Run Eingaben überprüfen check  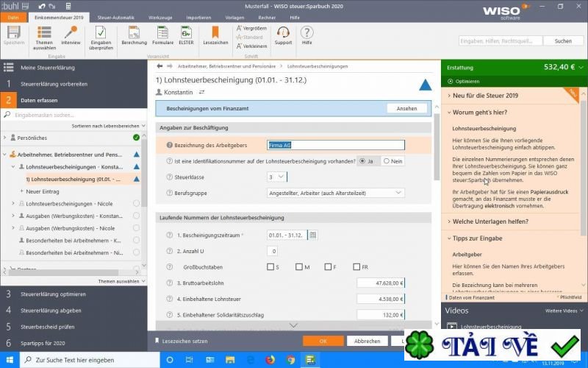[x=101, y=38]
